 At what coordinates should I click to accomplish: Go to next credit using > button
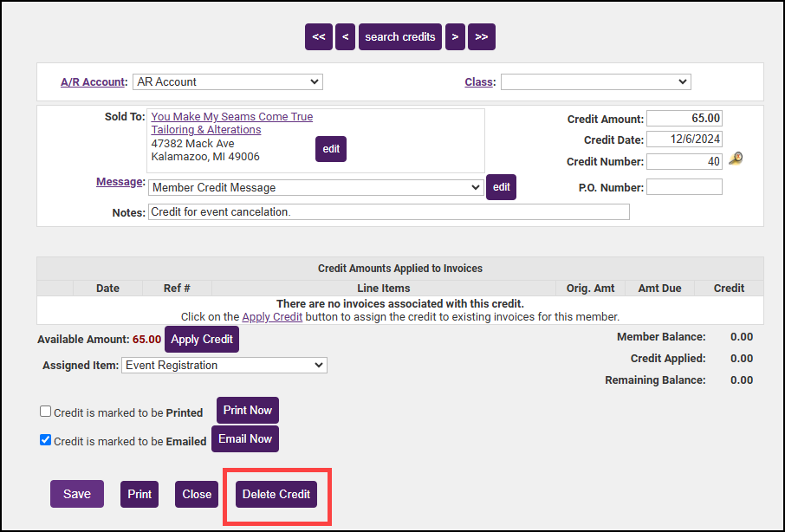pyautogui.click(x=455, y=36)
